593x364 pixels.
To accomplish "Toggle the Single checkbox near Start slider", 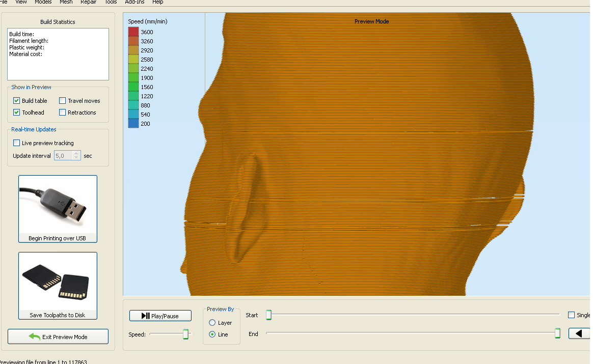I will (x=571, y=315).
